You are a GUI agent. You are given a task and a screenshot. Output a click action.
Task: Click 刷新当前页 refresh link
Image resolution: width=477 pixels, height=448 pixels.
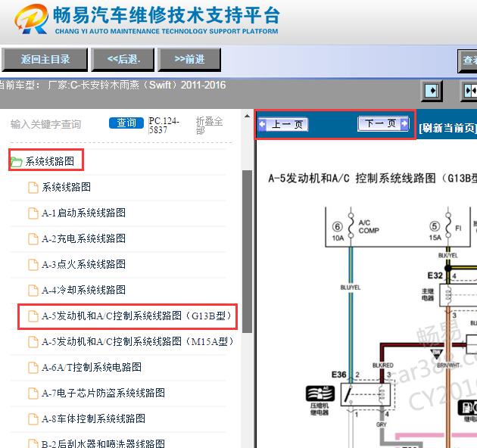[x=447, y=128]
